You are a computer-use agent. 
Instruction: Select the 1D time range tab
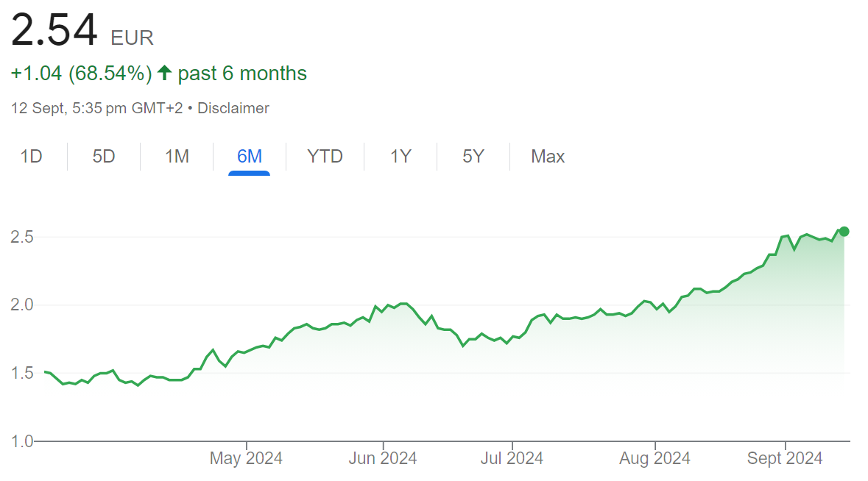tap(32, 157)
